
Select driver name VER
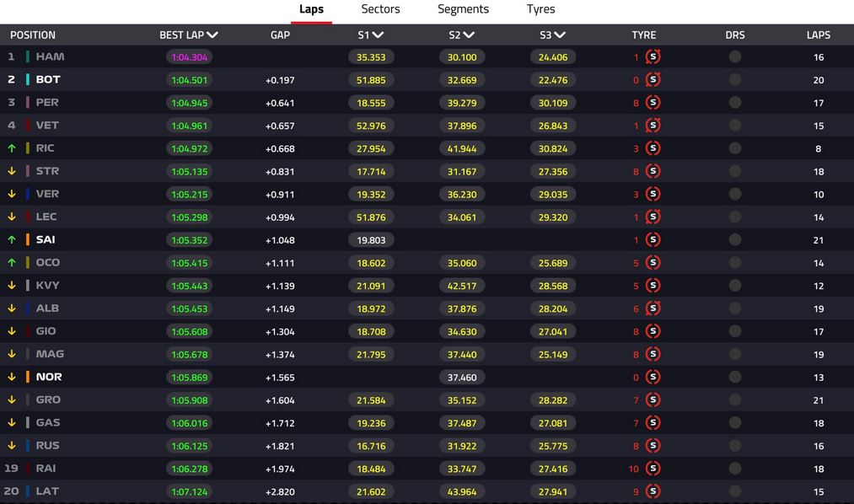click(47, 194)
